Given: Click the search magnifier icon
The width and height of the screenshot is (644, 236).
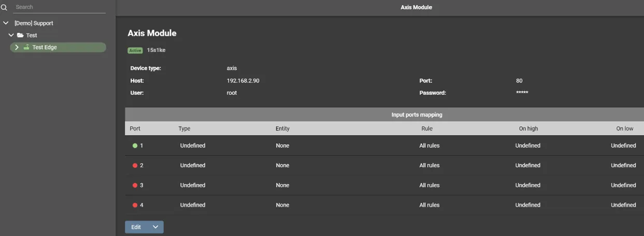Looking at the screenshot, I should [4, 7].
